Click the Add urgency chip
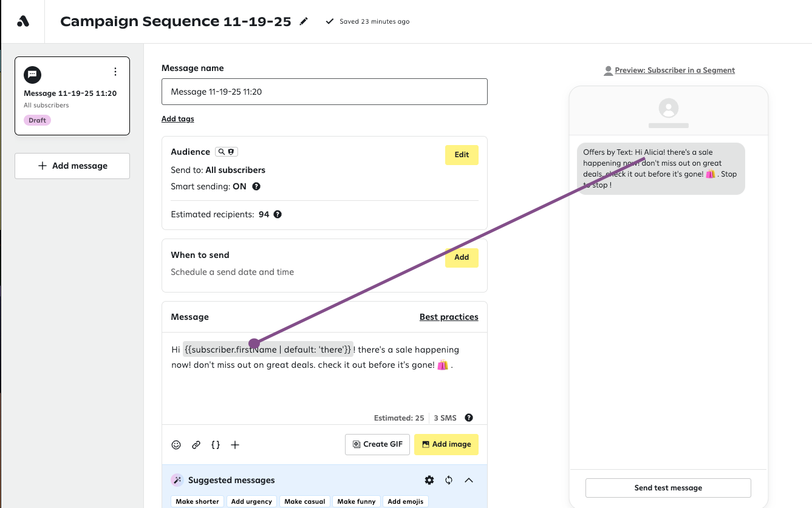 click(x=251, y=501)
